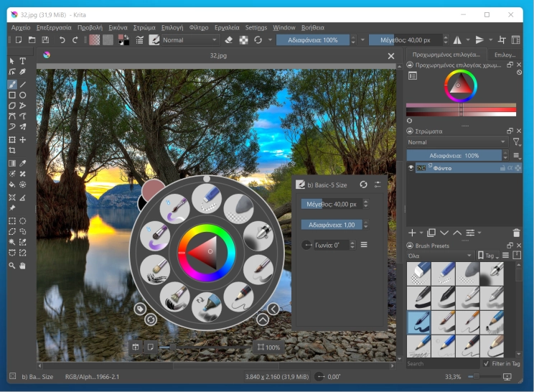
Task: Move layer down arrow button
Action: click(x=444, y=233)
